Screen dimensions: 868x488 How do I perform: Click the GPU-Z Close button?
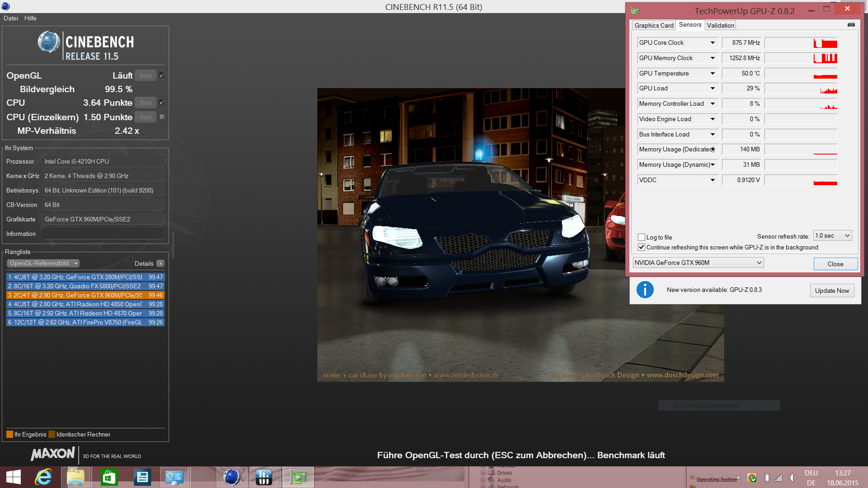click(x=835, y=264)
